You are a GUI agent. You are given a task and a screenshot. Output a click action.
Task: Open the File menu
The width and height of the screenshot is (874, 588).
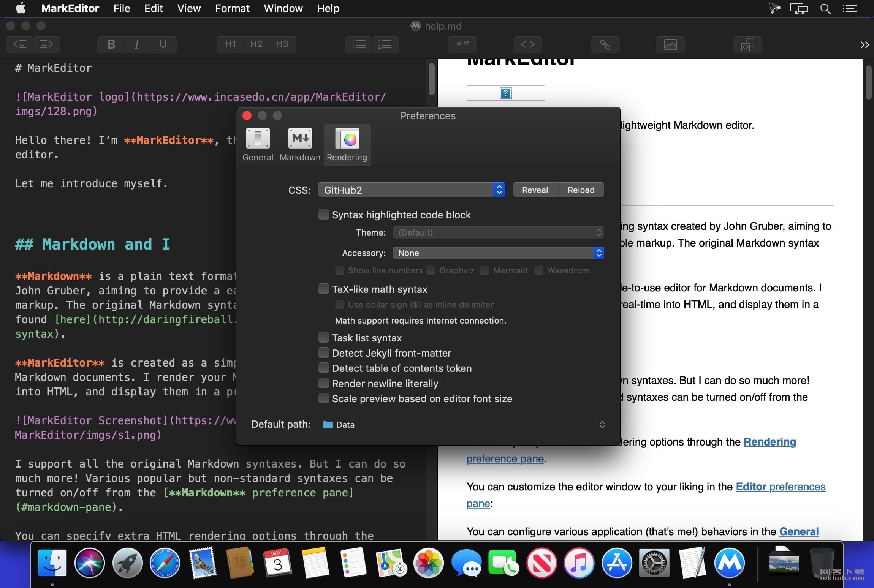pos(122,8)
